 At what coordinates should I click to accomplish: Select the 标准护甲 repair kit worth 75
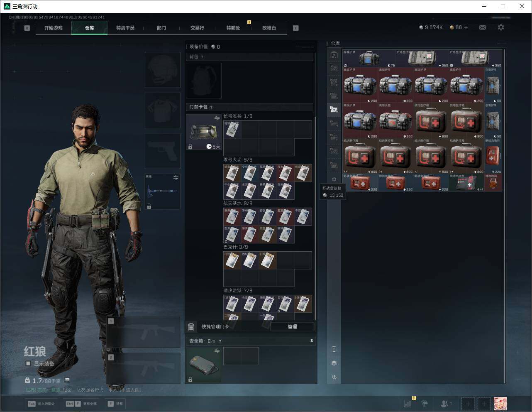point(369,59)
